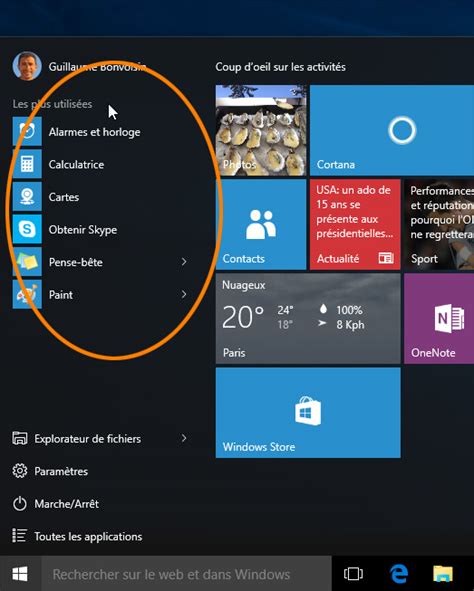Click the taskbar search field

tap(187, 574)
